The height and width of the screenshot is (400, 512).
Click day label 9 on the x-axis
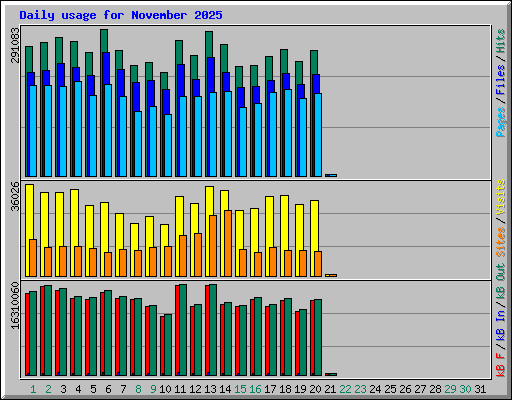coord(153,389)
